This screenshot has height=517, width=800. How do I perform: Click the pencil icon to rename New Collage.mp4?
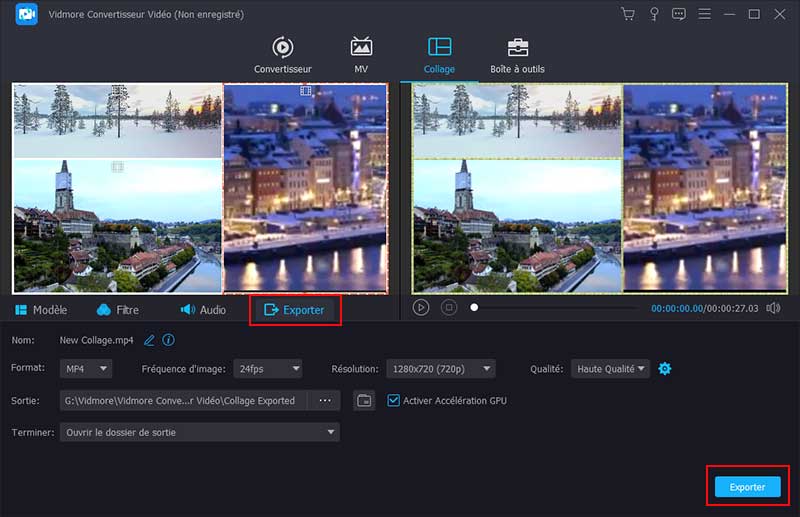pos(150,340)
